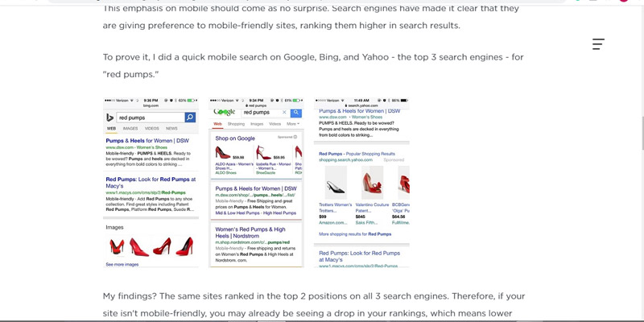Click the Google logo in middle screenshot
Image resolution: width=644 pixels, height=322 pixels.
point(225,112)
